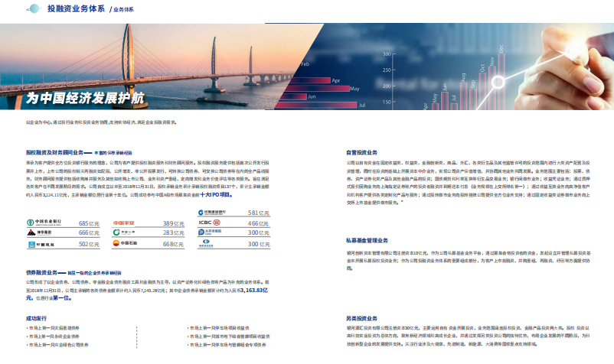Click the 3,163.83亿 highlighted figure
This screenshot has height=364, width=614.
click(254, 290)
